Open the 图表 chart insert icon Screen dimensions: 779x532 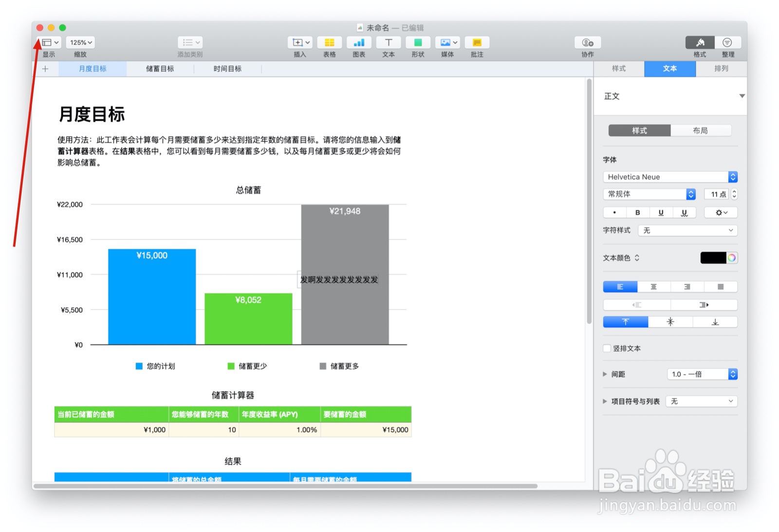(x=359, y=43)
